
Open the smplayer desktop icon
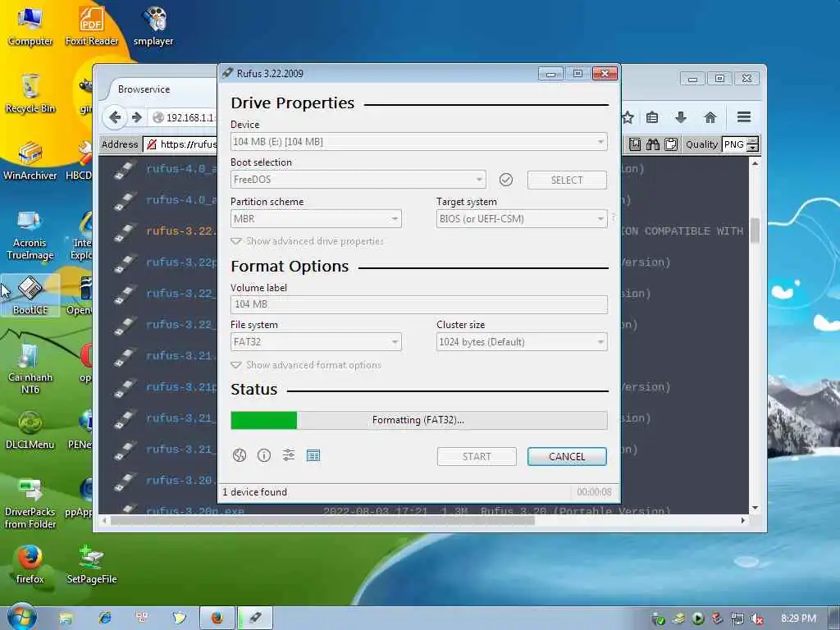[x=153, y=26]
